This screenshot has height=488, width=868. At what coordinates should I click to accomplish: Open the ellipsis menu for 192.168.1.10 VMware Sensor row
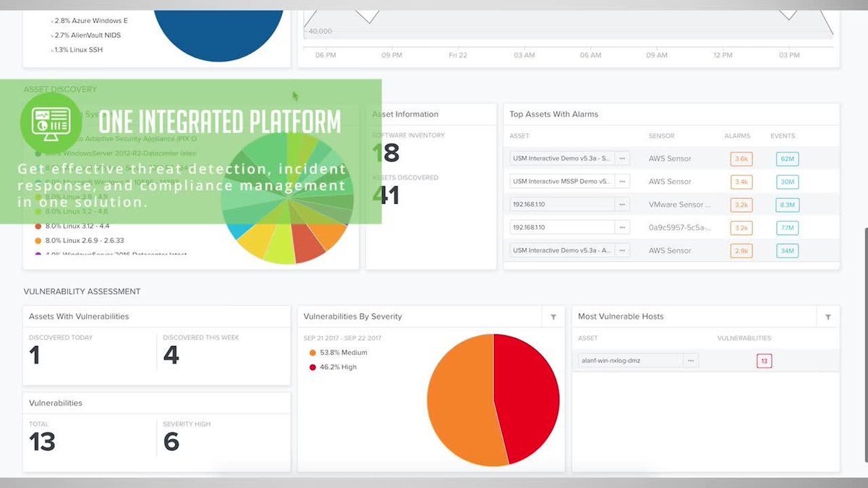[622, 205]
